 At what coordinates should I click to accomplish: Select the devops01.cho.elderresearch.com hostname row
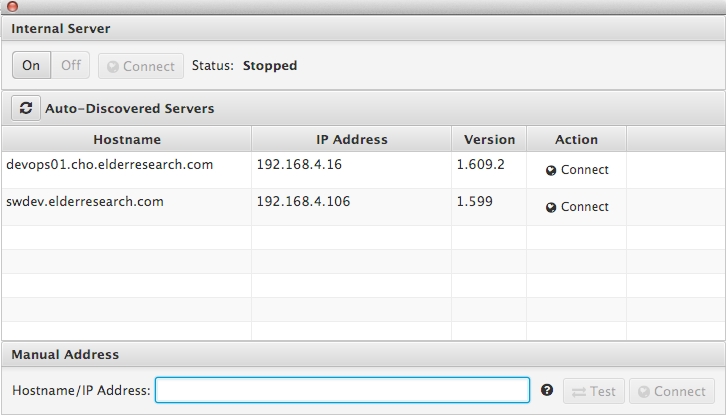pos(110,164)
